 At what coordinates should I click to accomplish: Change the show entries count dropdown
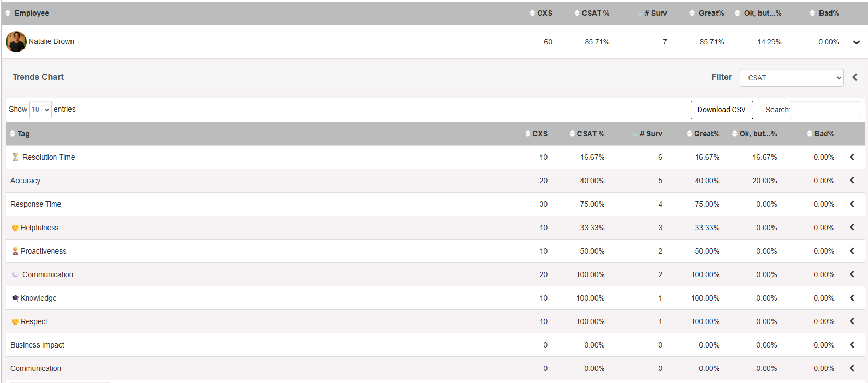click(40, 110)
